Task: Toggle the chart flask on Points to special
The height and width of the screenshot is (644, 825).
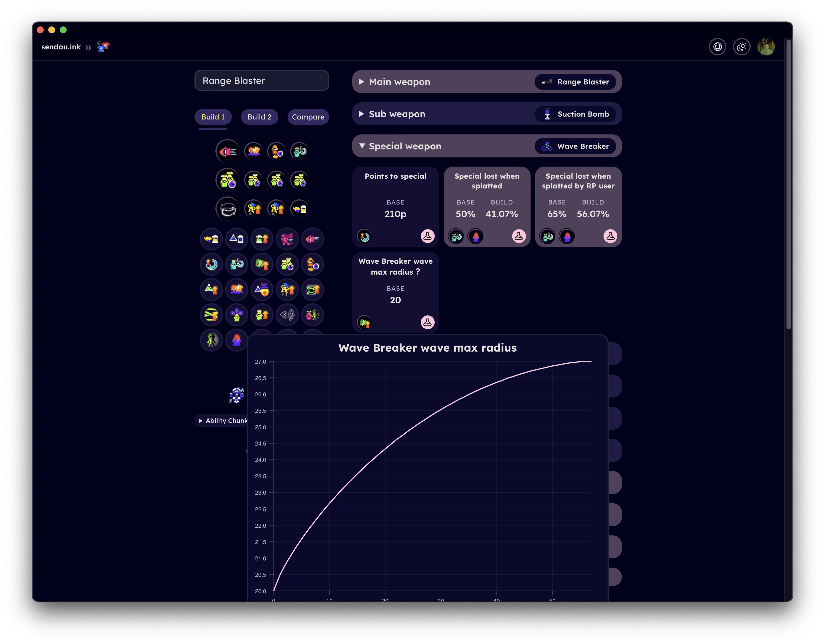Action: (x=427, y=236)
